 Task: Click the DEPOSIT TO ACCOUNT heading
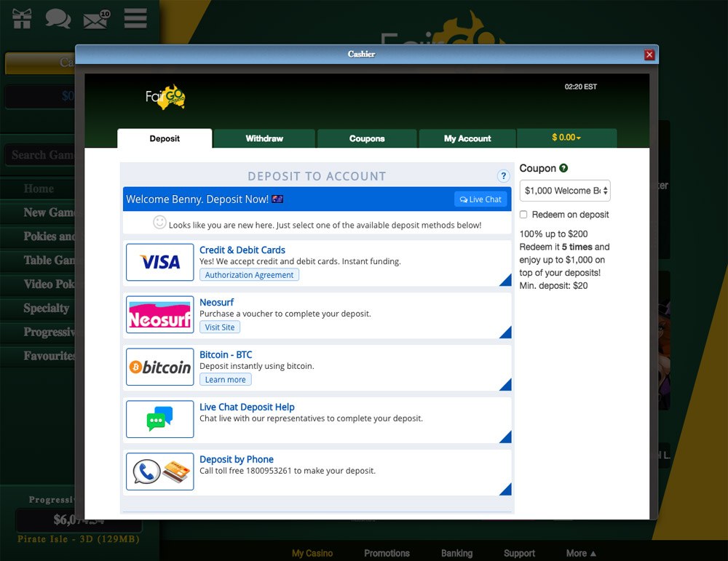(x=317, y=176)
